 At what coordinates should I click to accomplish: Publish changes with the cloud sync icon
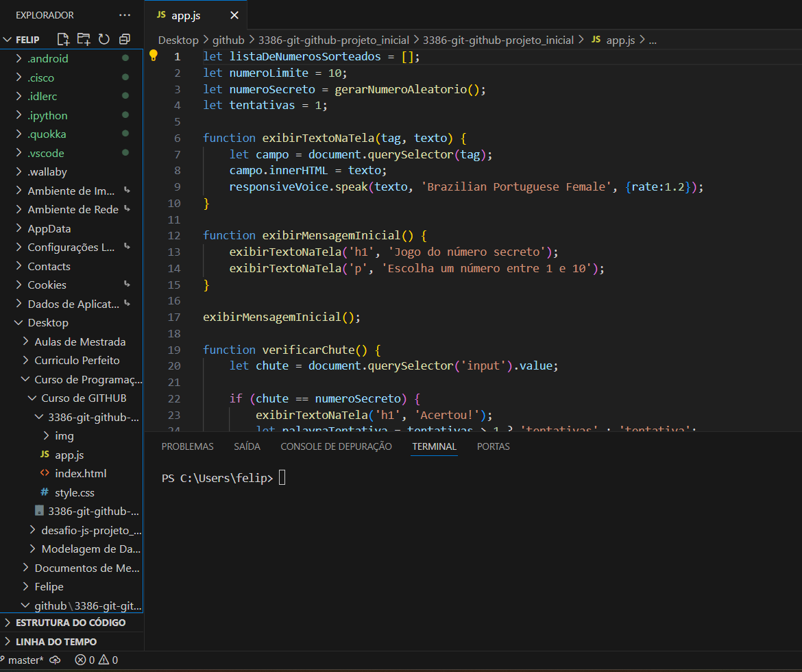click(56, 660)
